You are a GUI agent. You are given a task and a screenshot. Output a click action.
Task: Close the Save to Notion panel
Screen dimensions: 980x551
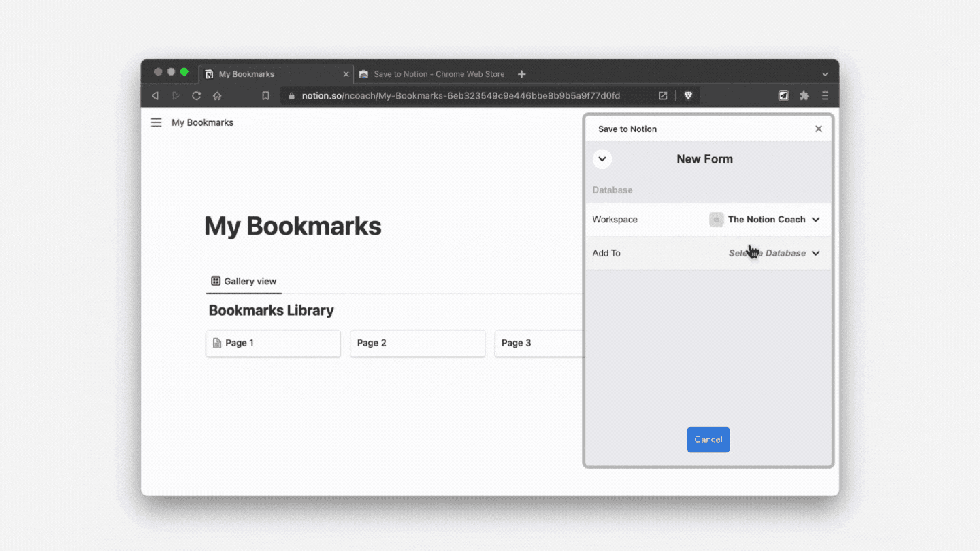[x=819, y=129]
